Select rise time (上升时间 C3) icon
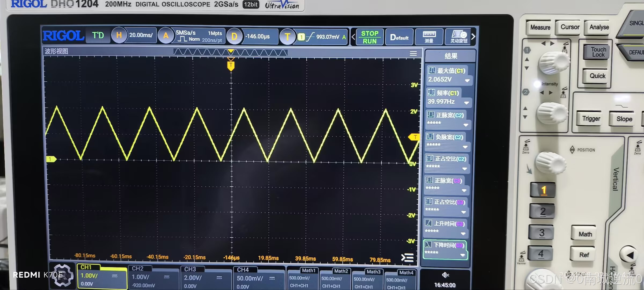The height and width of the screenshot is (290, 644). 428,223
